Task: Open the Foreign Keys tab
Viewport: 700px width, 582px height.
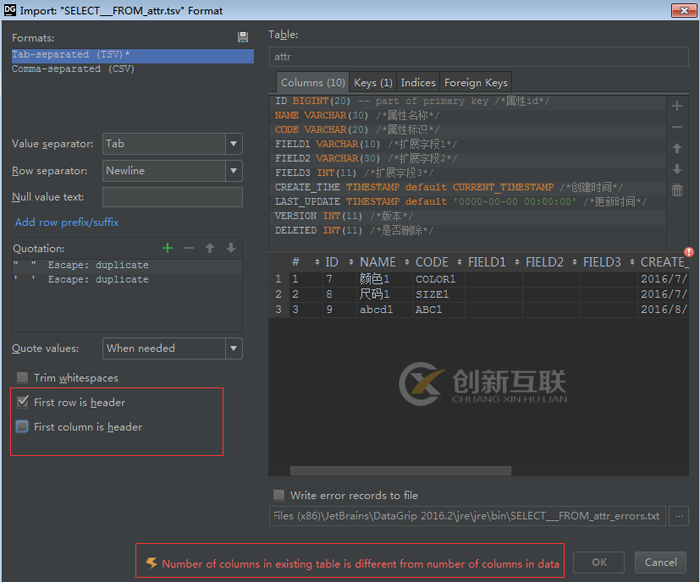Action: pos(476,83)
